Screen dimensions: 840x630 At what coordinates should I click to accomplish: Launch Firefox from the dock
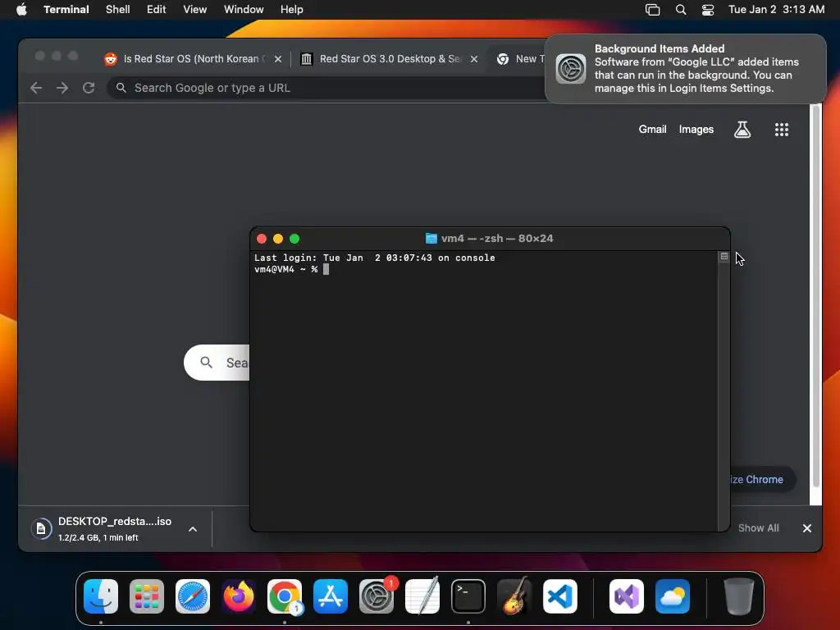239,596
